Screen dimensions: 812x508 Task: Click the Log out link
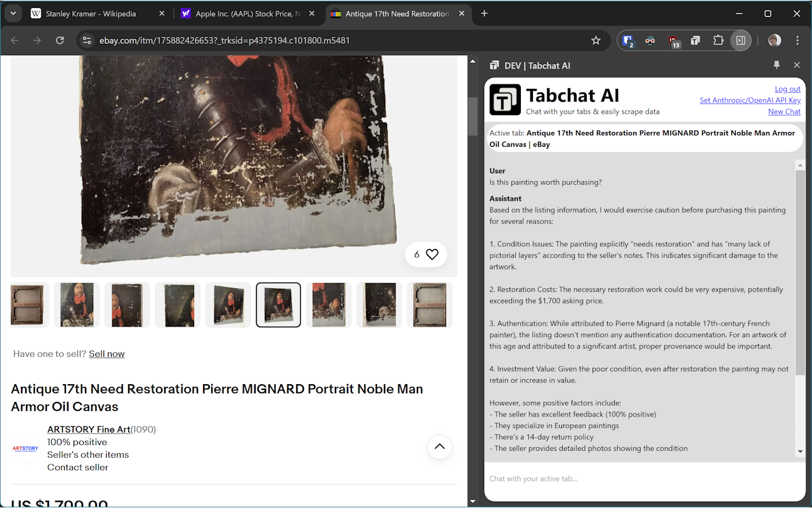click(787, 89)
